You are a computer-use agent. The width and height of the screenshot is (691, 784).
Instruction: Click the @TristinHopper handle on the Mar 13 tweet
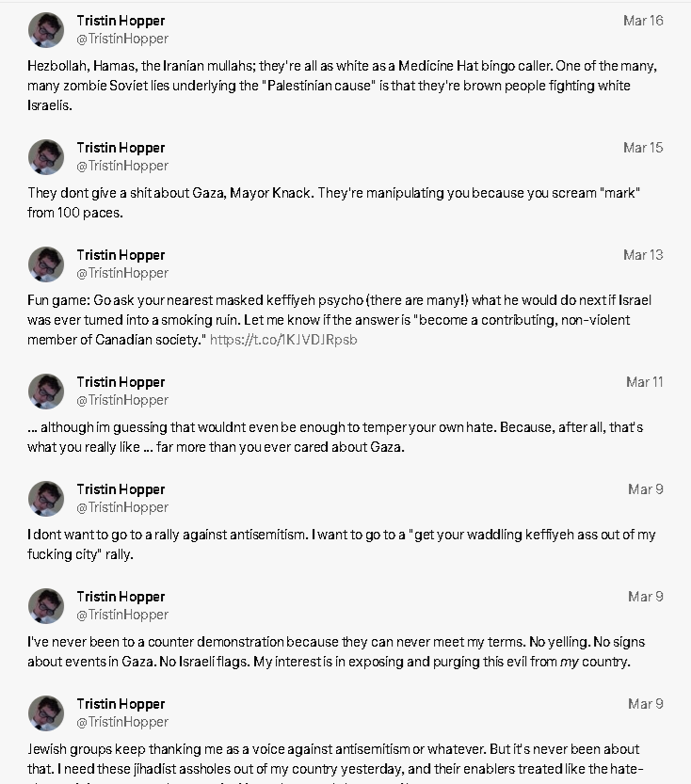(x=122, y=273)
